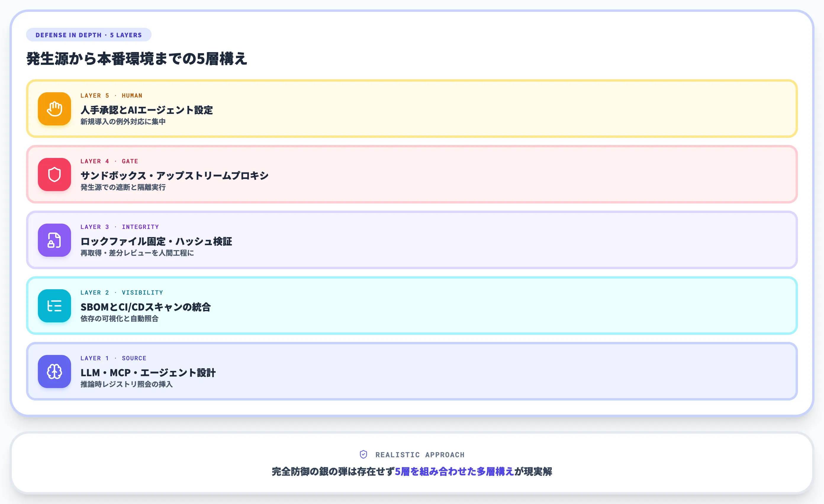Click the purple locked-file icon for Layer 3
The width and height of the screenshot is (824, 504).
(54, 240)
